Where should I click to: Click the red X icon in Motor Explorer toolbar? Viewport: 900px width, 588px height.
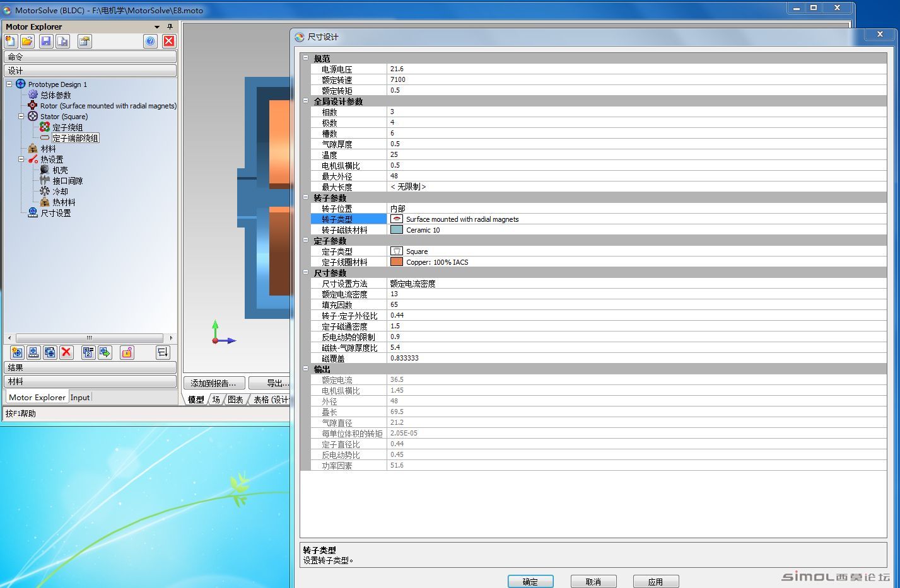click(x=169, y=41)
